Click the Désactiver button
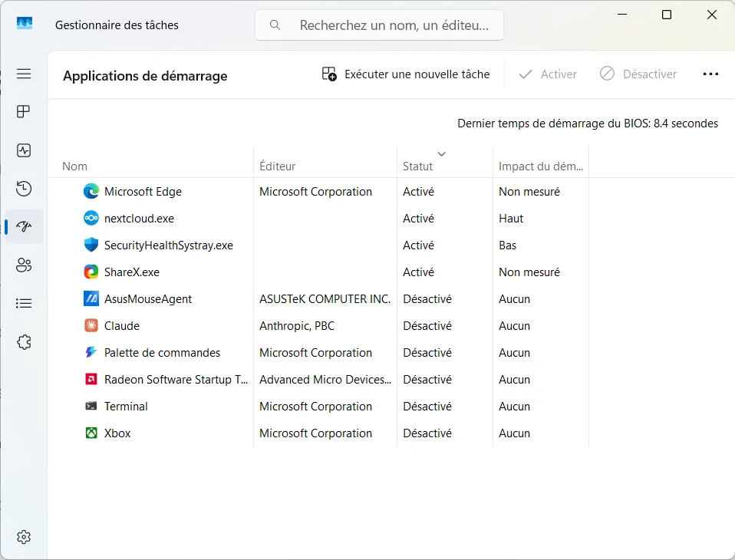The height and width of the screenshot is (560, 735). click(x=638, y=74)
